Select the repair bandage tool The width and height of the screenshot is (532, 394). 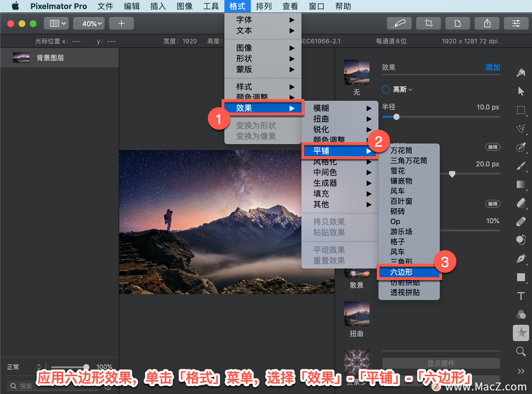point(521,221)
